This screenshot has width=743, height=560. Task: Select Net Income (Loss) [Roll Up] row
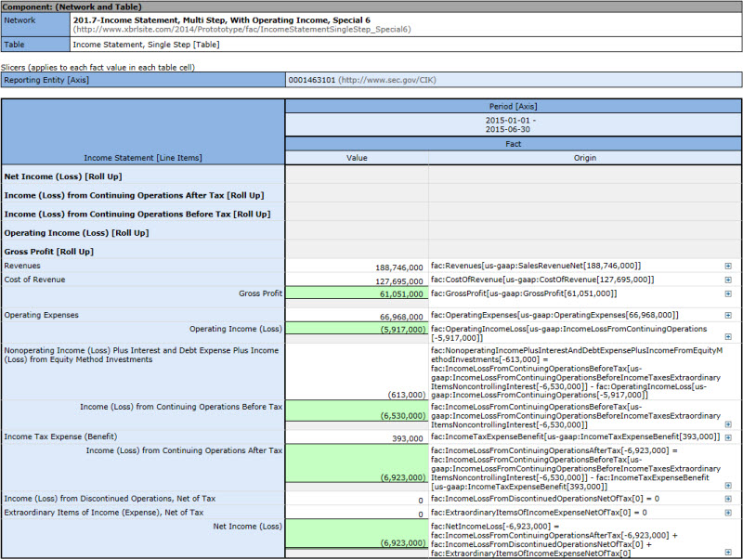(x=63, y=176)
